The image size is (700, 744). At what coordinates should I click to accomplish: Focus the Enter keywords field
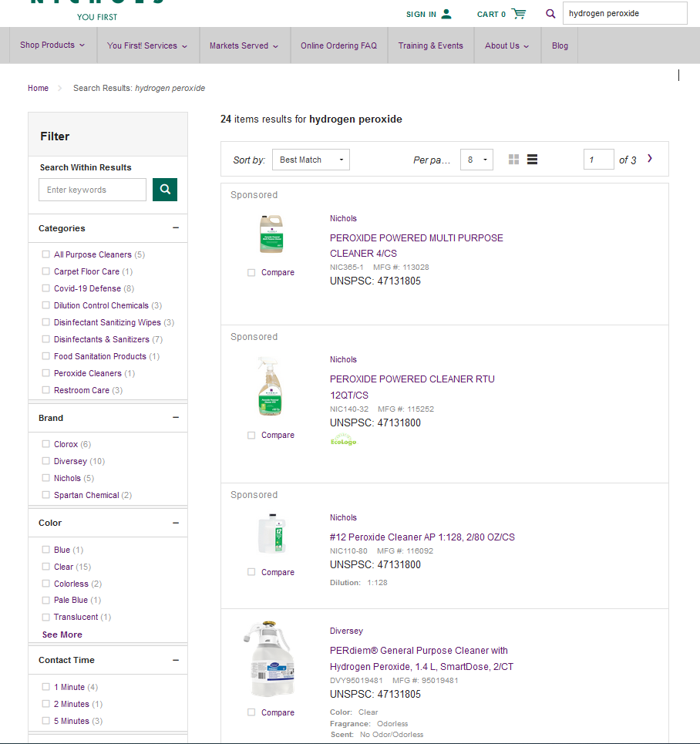(x=93, y=190)
